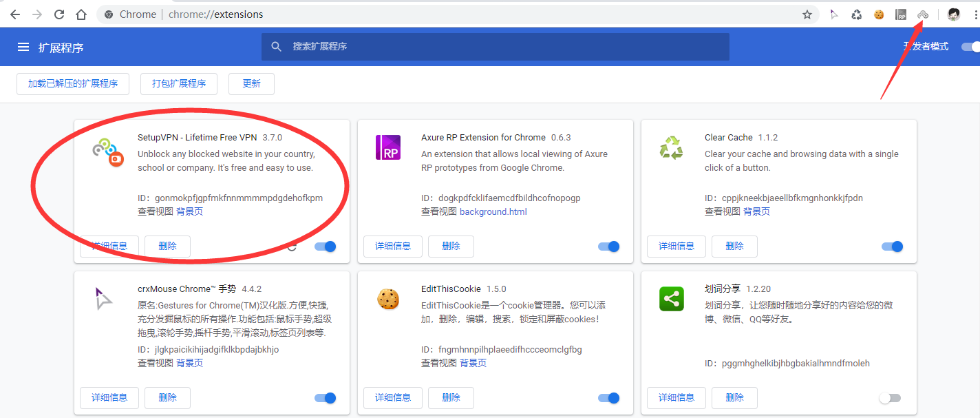The width and height of the screenshot is (980, 418).
Task: Open Clear Cache 背景页 link
Action: tap(756, 212)
